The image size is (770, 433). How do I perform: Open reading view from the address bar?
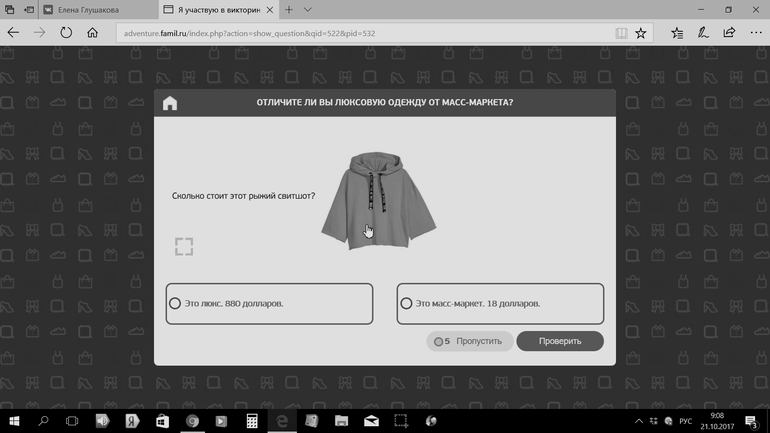pyautogui.click(x=621, y=33)
